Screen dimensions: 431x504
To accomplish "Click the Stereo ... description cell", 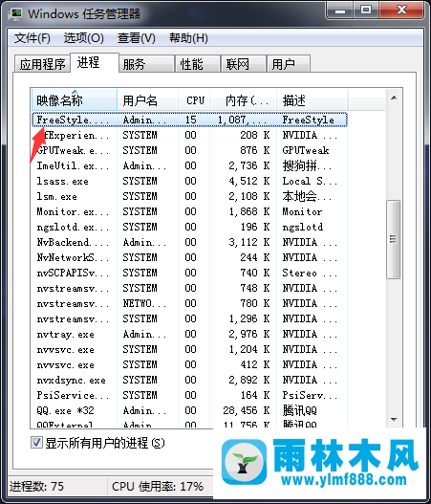I will [x=310, y=273].
